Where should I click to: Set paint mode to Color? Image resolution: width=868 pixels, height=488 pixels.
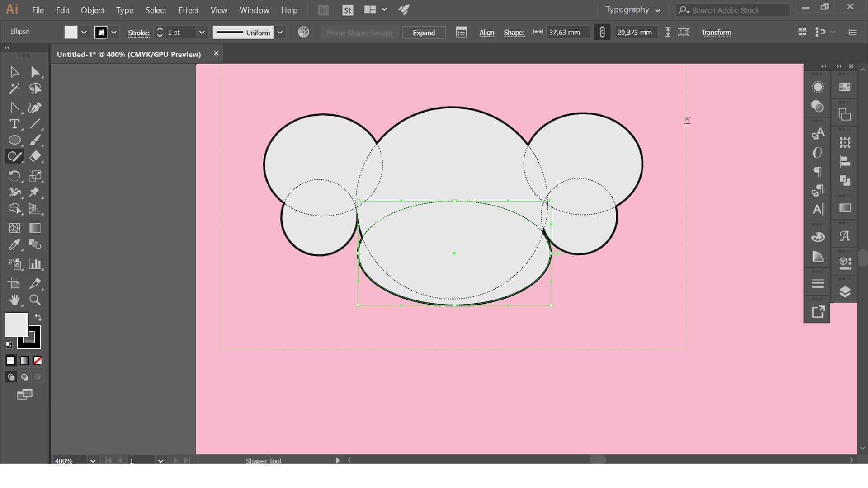(11, 361)
